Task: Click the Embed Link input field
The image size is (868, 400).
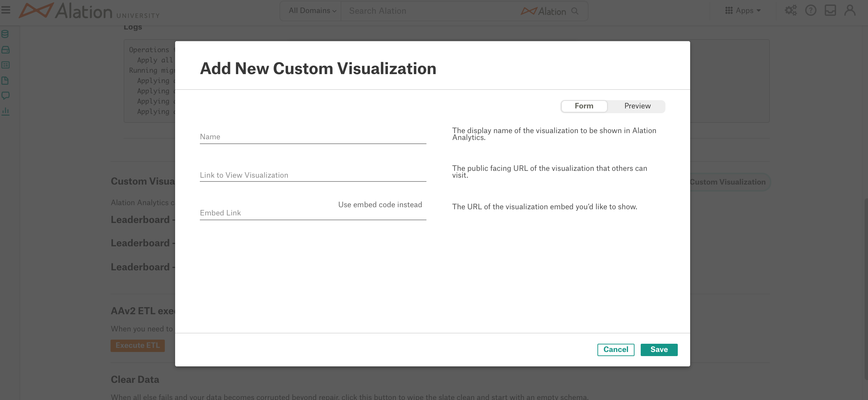Action: (313, 213)
